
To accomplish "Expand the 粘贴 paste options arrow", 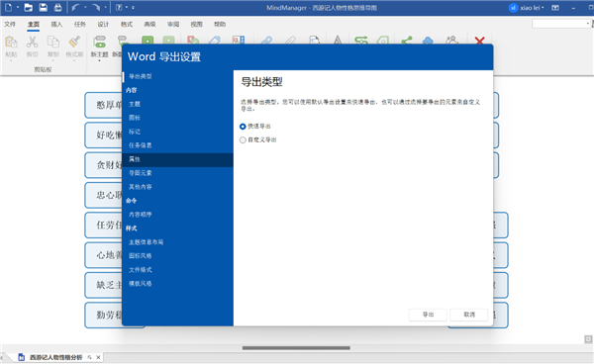I will coord(11,60).
